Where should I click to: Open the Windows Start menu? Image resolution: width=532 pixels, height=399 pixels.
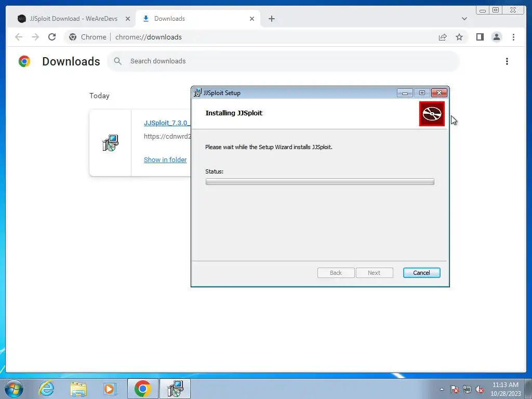coord(14,389)
